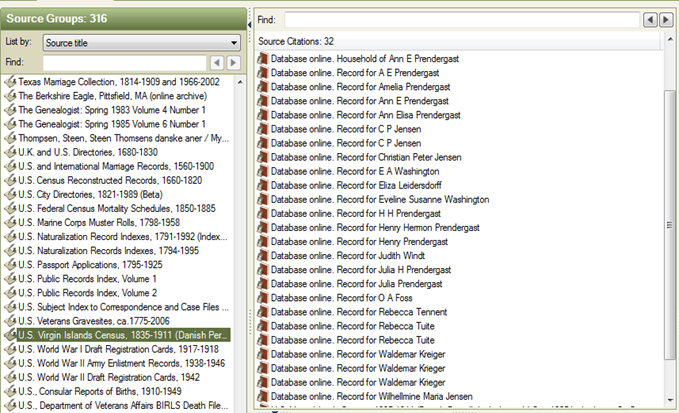Click source icon beside U.S. Virgin Islands Census
This screenshot has height=413, width=679.
pyautogui.click(x=10, y=335)
